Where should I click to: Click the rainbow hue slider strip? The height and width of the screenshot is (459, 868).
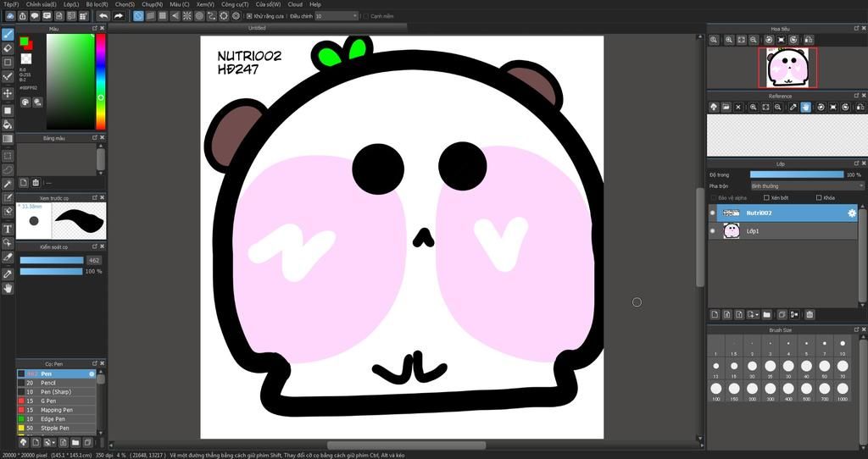click(101, 81)
